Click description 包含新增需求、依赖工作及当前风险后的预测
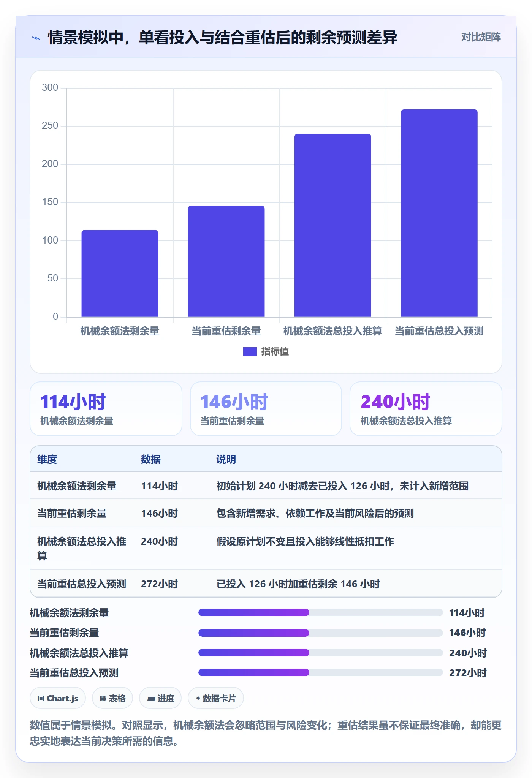 pyautogui.click(x=315, y=513)
